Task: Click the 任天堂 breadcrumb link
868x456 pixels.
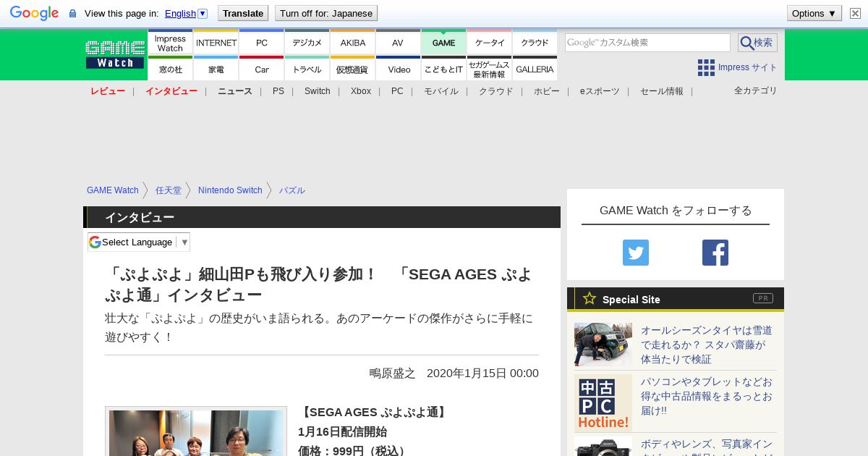Action: (x=169, y=190)
